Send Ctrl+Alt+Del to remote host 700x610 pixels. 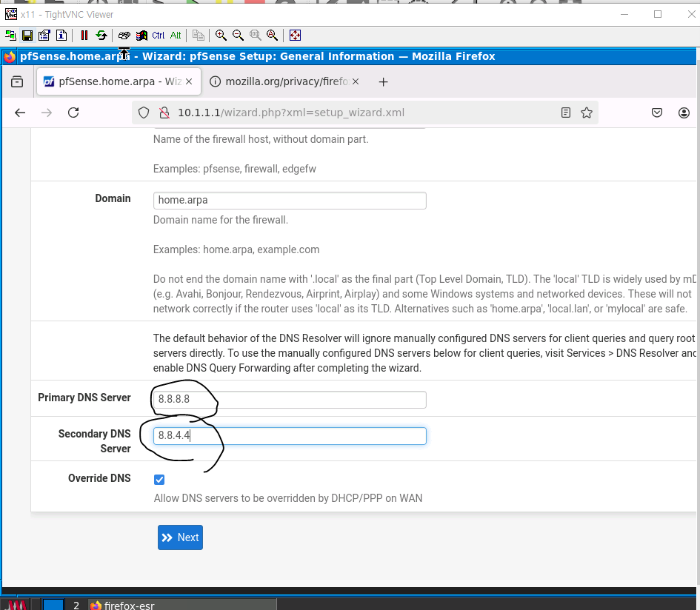point(124,36)
